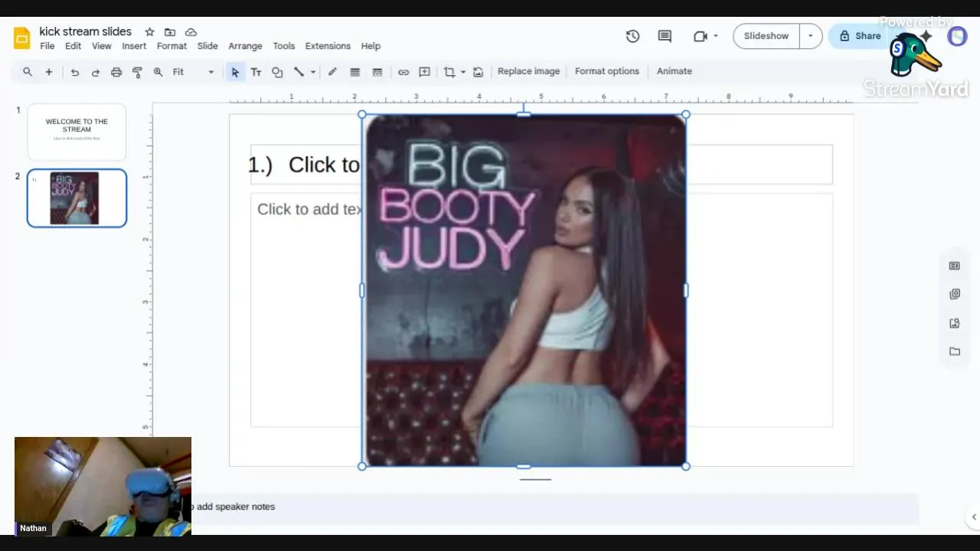
Task: Select slide 2 thumbnail
Action: click(77, 198)
